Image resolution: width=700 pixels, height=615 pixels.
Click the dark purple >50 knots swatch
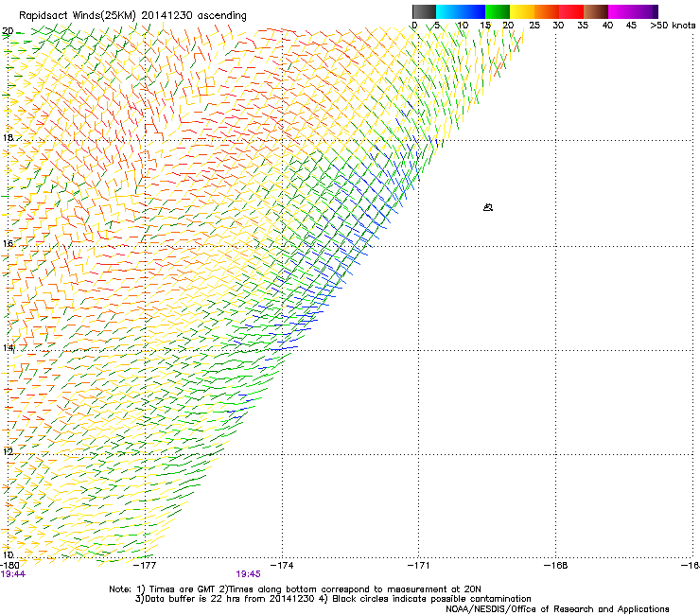655,11
